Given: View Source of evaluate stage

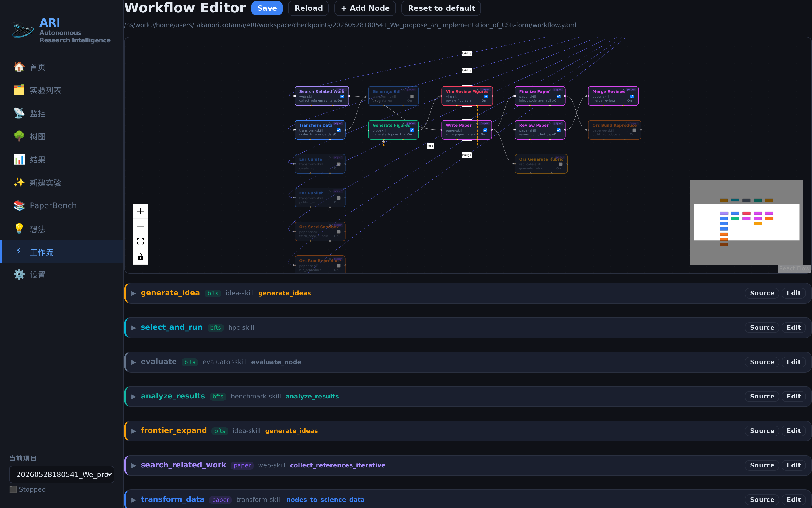Looking at the screenshot, I should [762, 362].
